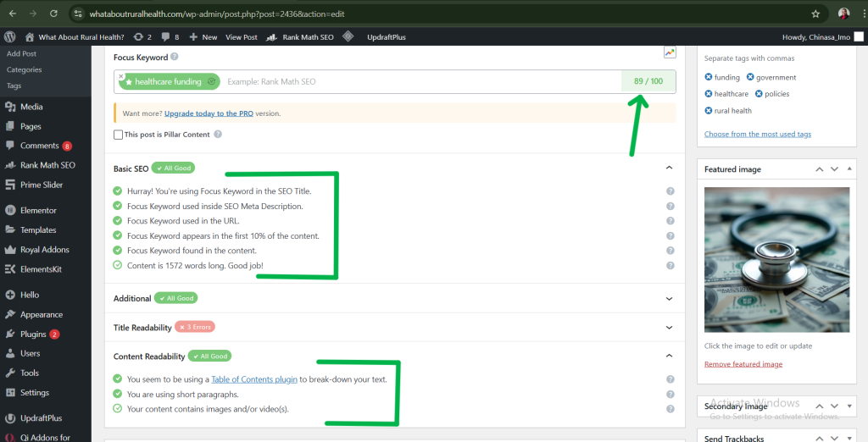Click the WordPress logo in admin bar

[10, 37]
